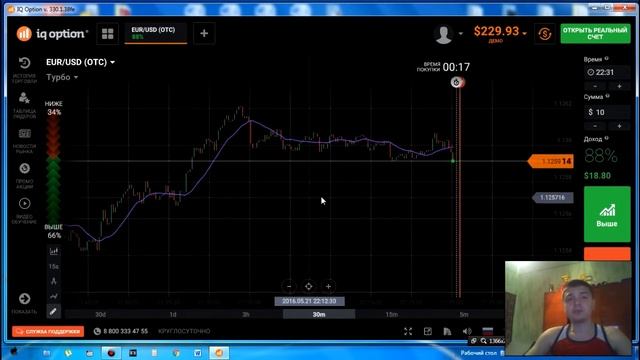Open the Windows Start button
This screenshot has height=360, width=640.
click(13, 352)
